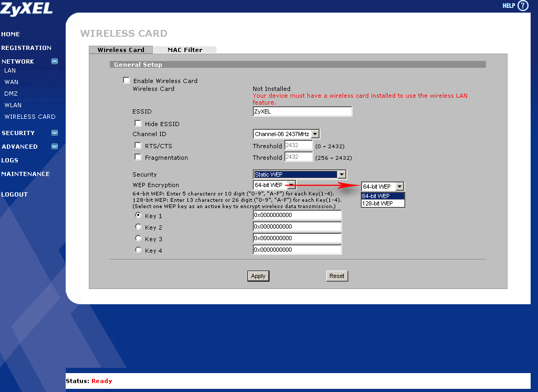The image size is (538, 392).
Task: Select the Key 4 radio button
Action: pyautogui.click(x=138, y=250)
